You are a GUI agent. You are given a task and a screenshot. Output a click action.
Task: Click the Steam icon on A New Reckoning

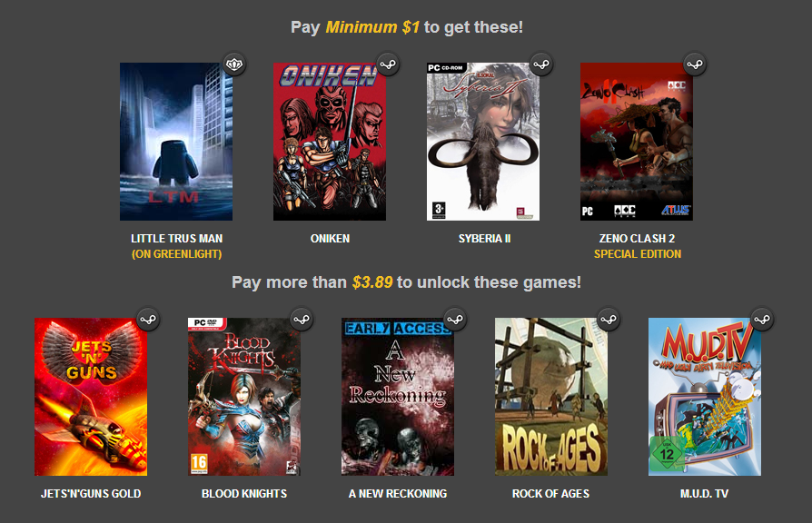455,320
